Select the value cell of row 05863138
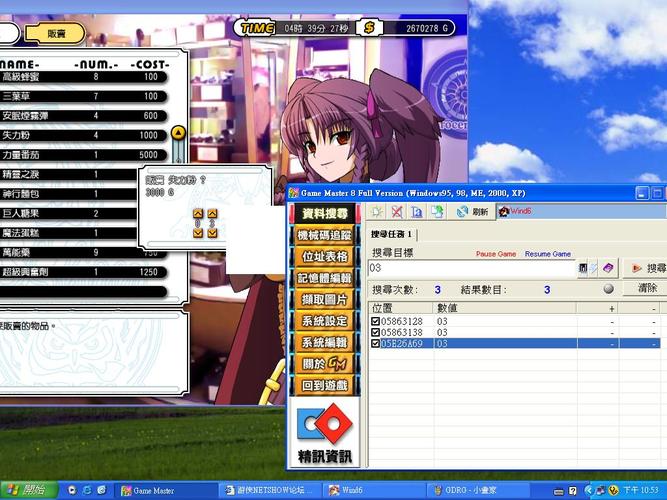This screenshot has width=667, height=500. tap(505, 332)
